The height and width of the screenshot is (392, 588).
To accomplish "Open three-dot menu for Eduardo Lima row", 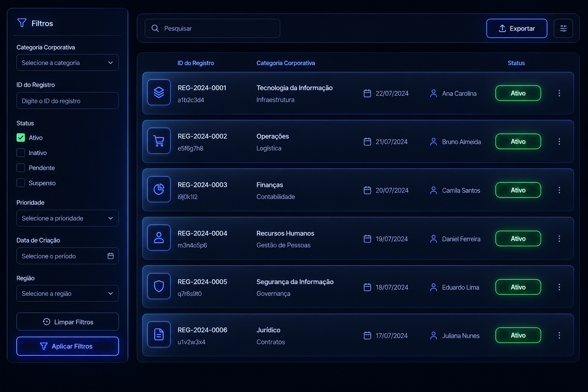I will click(559, 287).
